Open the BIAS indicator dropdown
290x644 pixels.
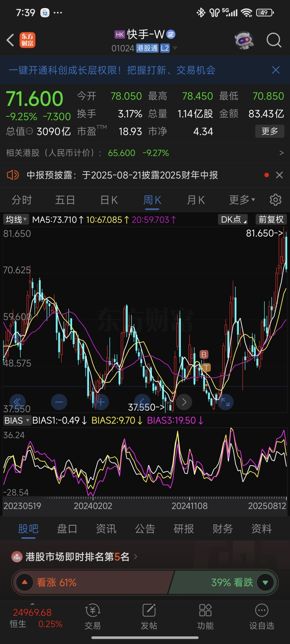(17, 421)
